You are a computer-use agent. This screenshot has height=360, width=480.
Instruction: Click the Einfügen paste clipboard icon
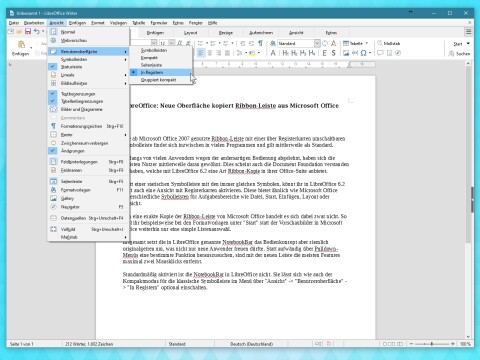click(21, 44)
